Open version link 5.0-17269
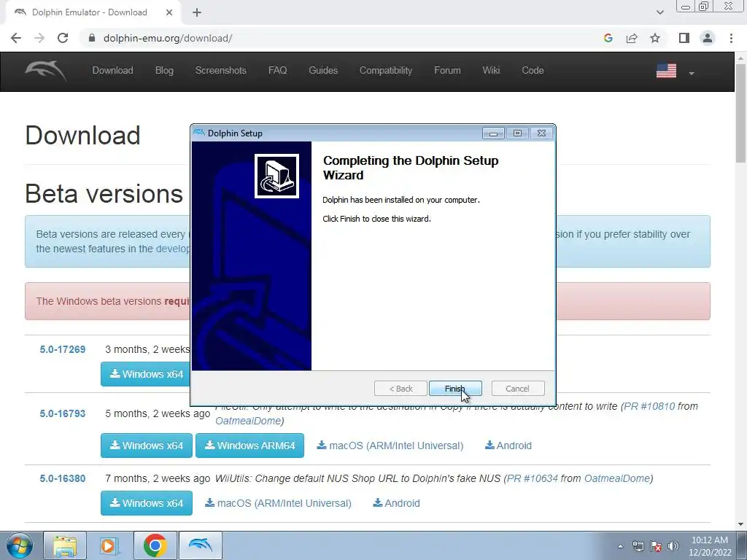 click(63, 349)
